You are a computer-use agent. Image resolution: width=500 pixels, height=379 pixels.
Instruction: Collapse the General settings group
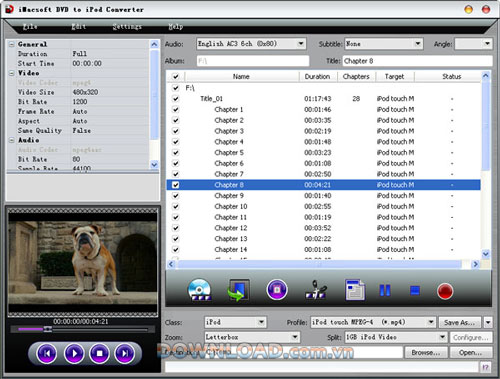click(x=12, y=44)
